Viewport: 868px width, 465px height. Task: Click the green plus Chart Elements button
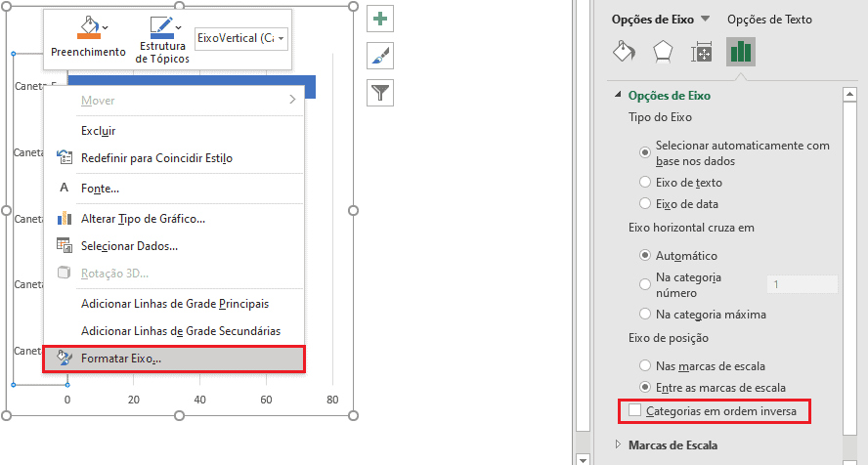[x=380, y=19]
